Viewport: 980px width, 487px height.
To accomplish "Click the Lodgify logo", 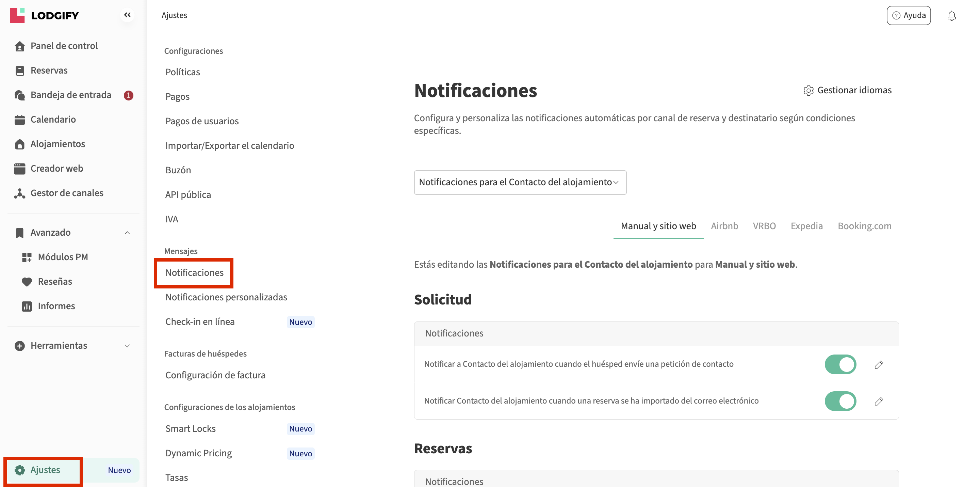I will pyautogui.click(x=44, y=16).
